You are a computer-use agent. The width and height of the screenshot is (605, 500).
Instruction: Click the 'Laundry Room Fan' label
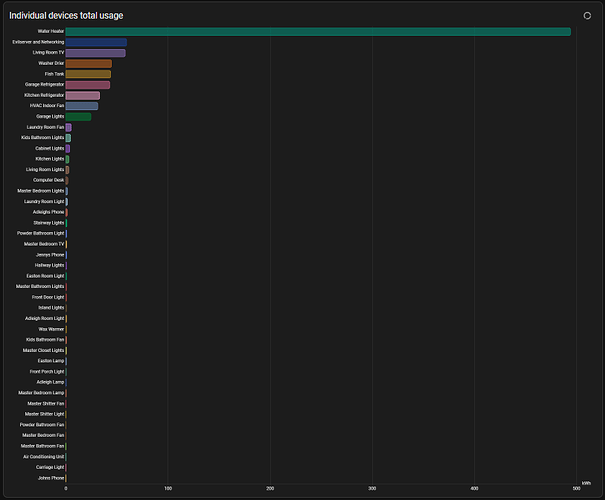[45, 127]
